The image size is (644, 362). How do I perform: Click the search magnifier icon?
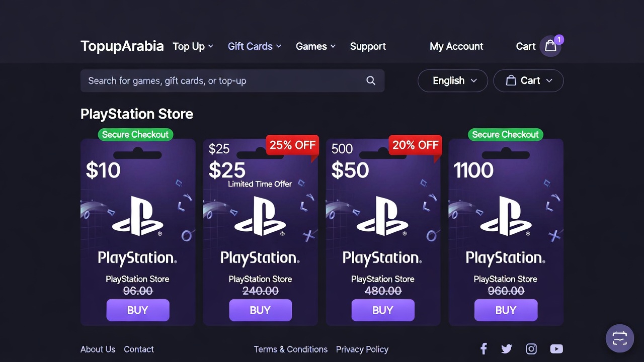(371, 81)
